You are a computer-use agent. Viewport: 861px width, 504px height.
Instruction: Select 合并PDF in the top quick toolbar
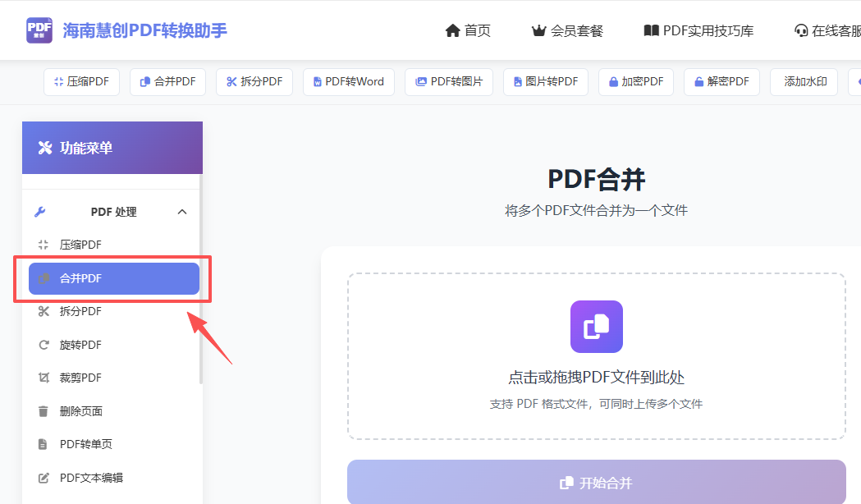pos(167,82)
